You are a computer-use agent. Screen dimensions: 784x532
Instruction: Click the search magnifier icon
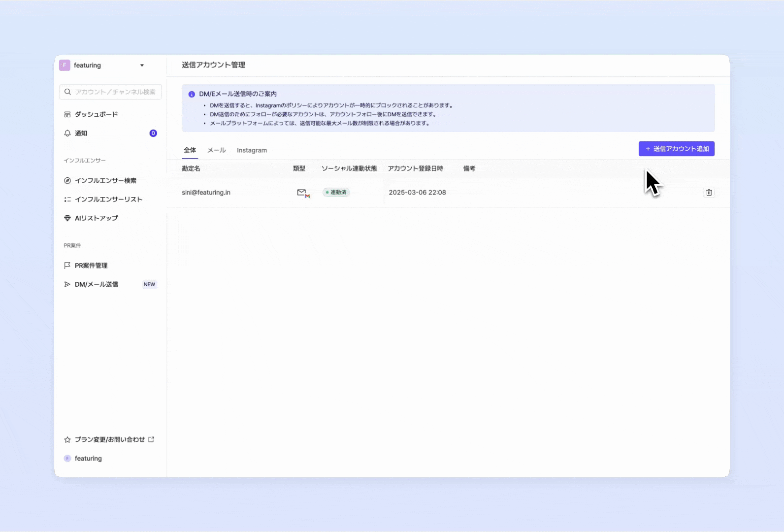67,92
